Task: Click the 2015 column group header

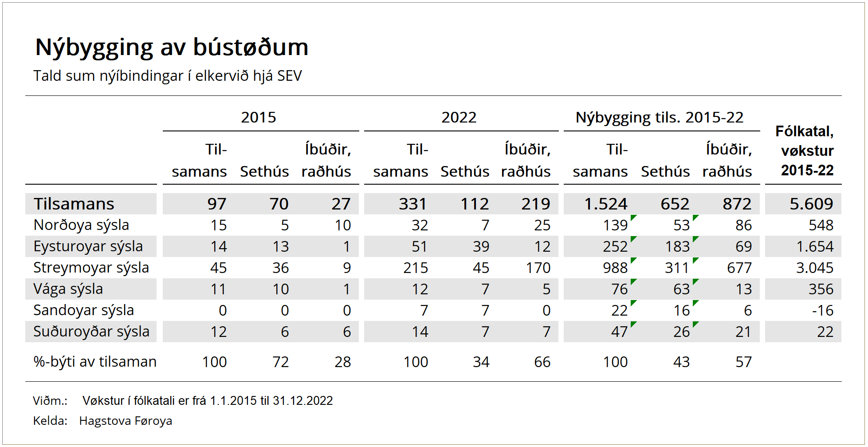Action: (259, 117)
